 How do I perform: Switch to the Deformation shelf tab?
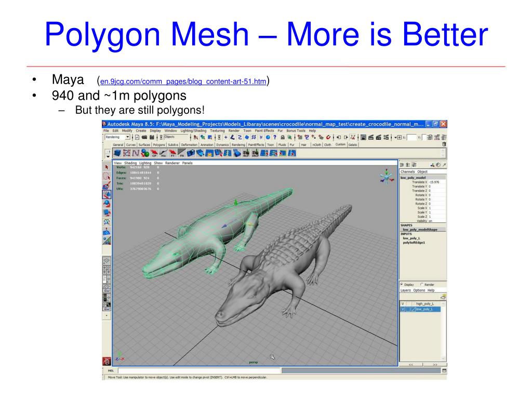click(189, 145)
